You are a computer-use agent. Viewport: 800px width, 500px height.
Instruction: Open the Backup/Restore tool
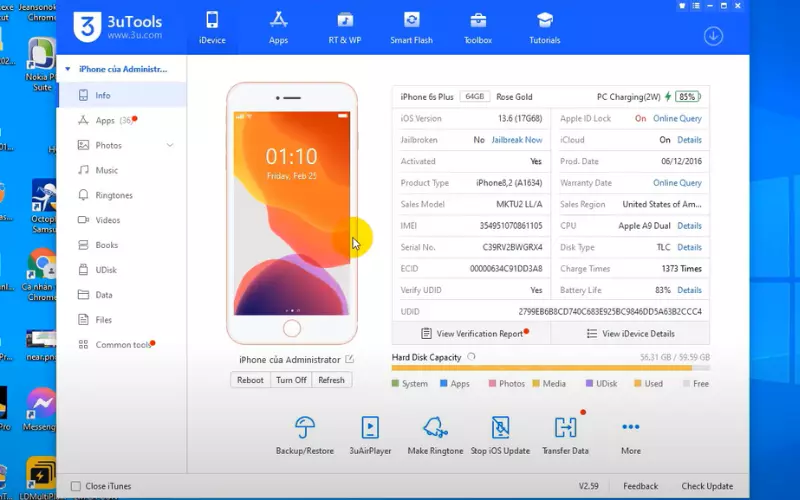305,435
